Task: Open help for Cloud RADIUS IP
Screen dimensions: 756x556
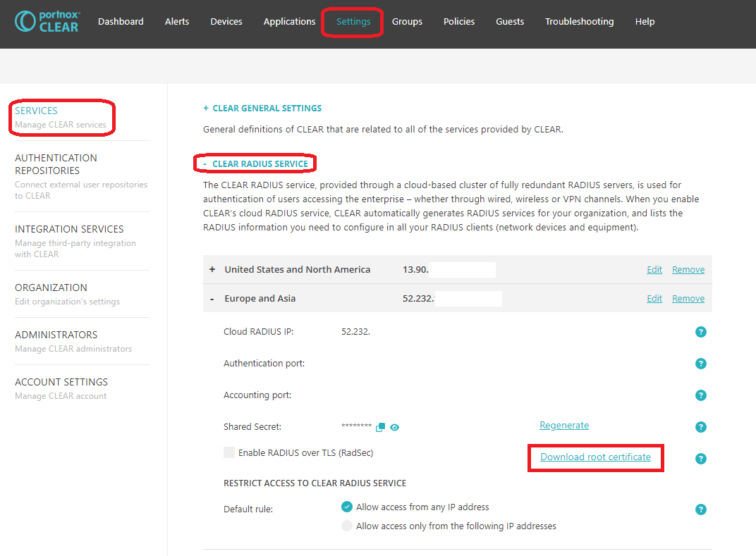Action: tap(700, 332)
